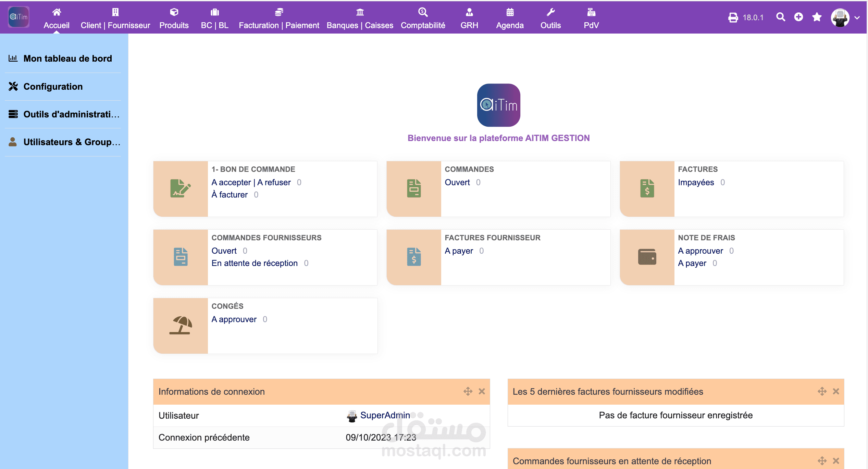Open the Outils menu

coord(551,18)
